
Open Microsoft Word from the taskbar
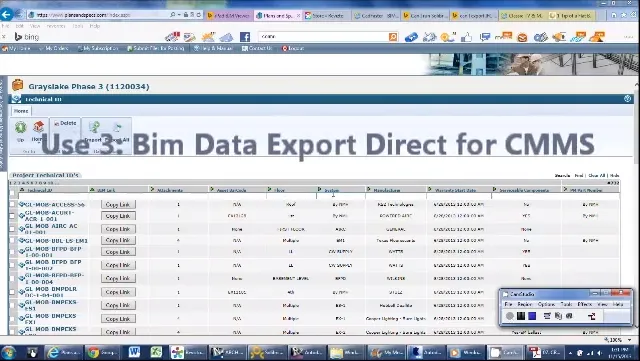pyautogui.click(x=134, y=352)
